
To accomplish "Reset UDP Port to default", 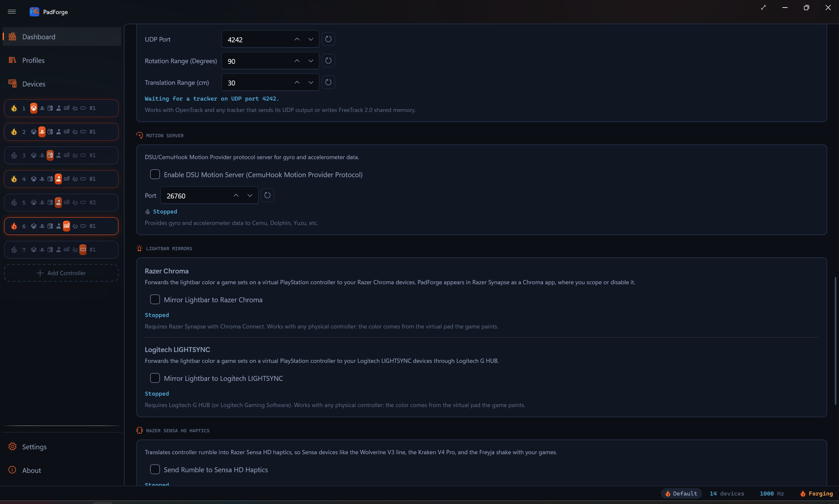I will 328,39.
